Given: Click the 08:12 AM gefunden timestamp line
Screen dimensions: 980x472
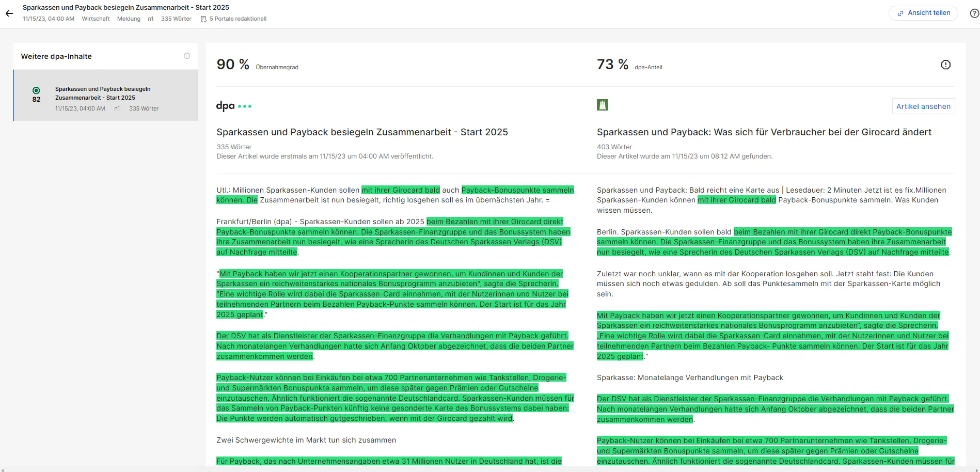Looking at the screenshot, I should coord(685,156).
